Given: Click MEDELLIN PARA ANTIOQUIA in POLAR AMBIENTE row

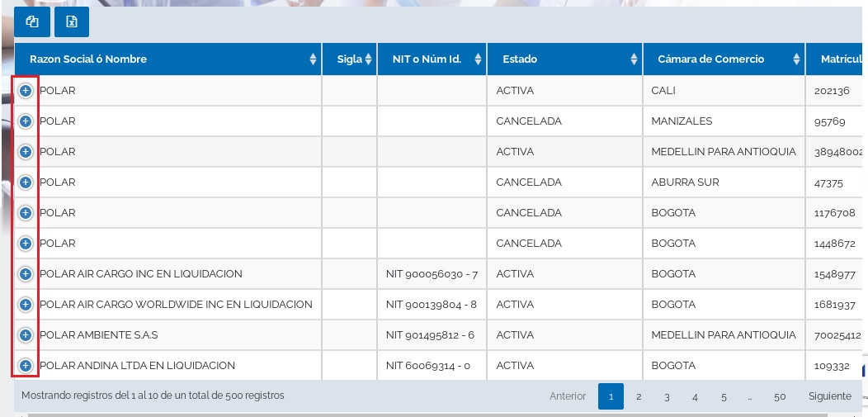Looking at the screenshot, I should pos(724,335).
